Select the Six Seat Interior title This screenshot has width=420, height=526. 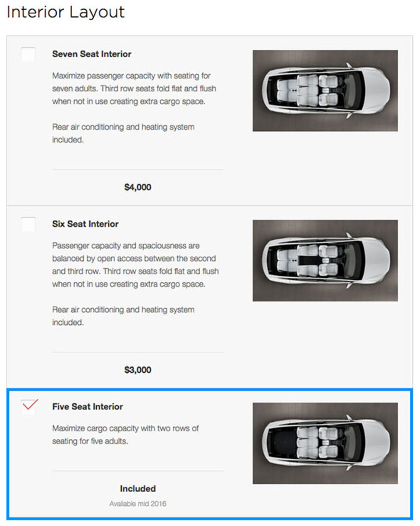pyautogui.click(x=85, y=224)
